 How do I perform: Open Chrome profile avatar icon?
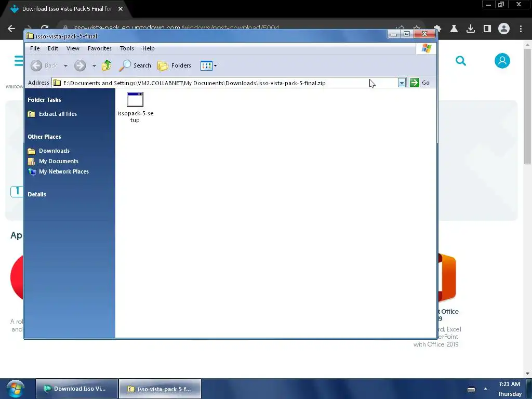tap(504, 29)
